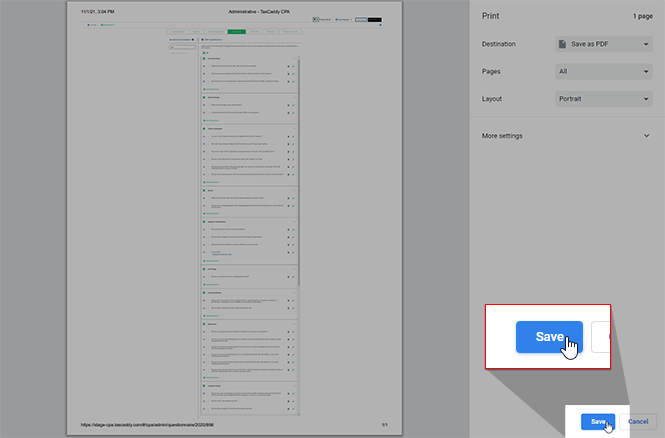Image resolution: width=665 pixels, height=438 pixels.
Task: Click the green highlighted tab in print preview
Action: 237,32
